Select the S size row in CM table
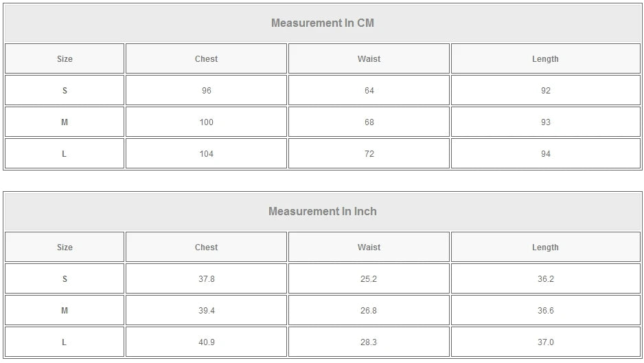Image resolution: width=644 pixels, height=363 pixels. [x=65, y=91]
